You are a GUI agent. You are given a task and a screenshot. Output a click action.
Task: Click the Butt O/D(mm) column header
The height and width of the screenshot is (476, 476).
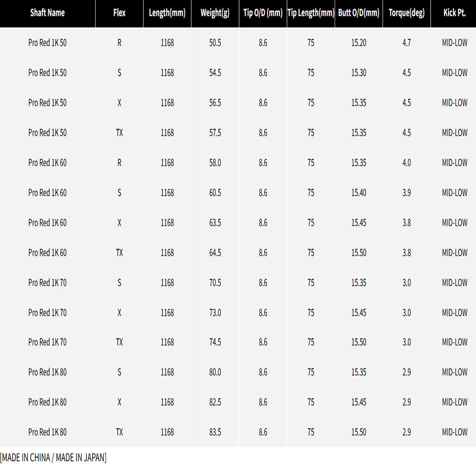point(358,13)
